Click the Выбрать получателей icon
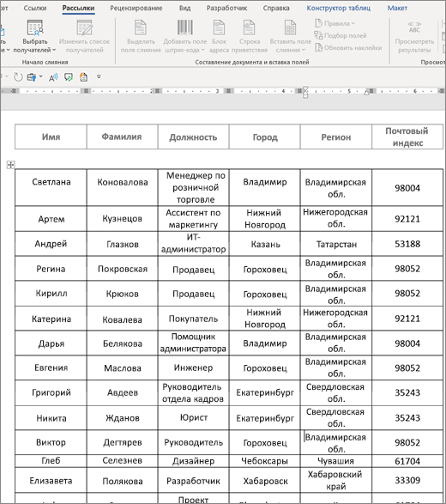This screenshot has width=446, height=504. coord(34,27)
